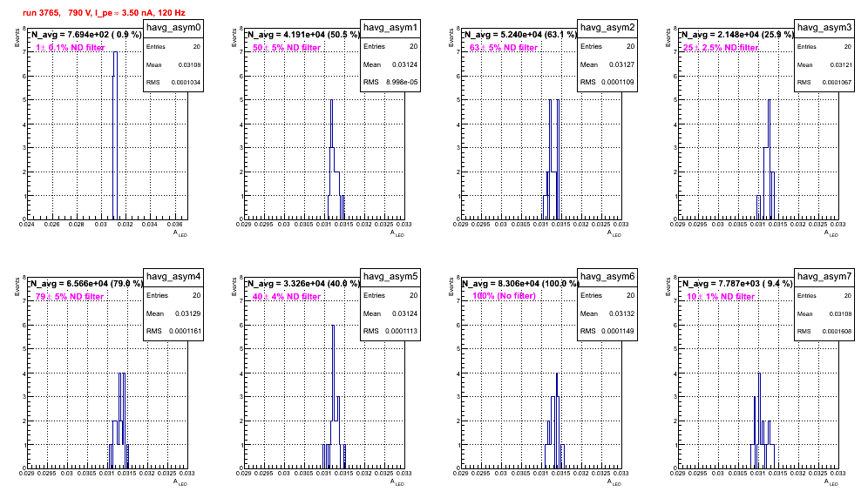868x498 pixels.
Task: Click the 'N_avg = 4.191e+04' label
Action: [303, 35]
